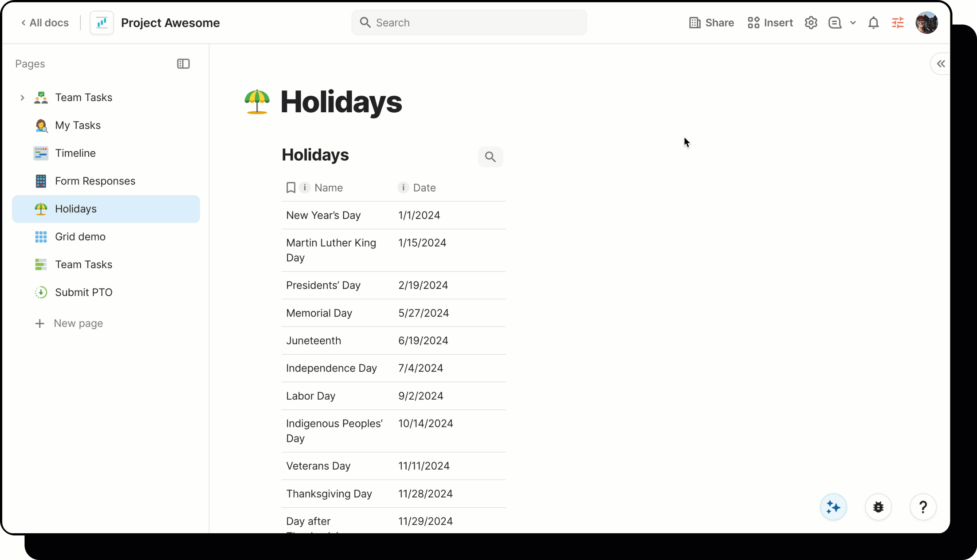Open the orange sliders options icon

[897, 23]
